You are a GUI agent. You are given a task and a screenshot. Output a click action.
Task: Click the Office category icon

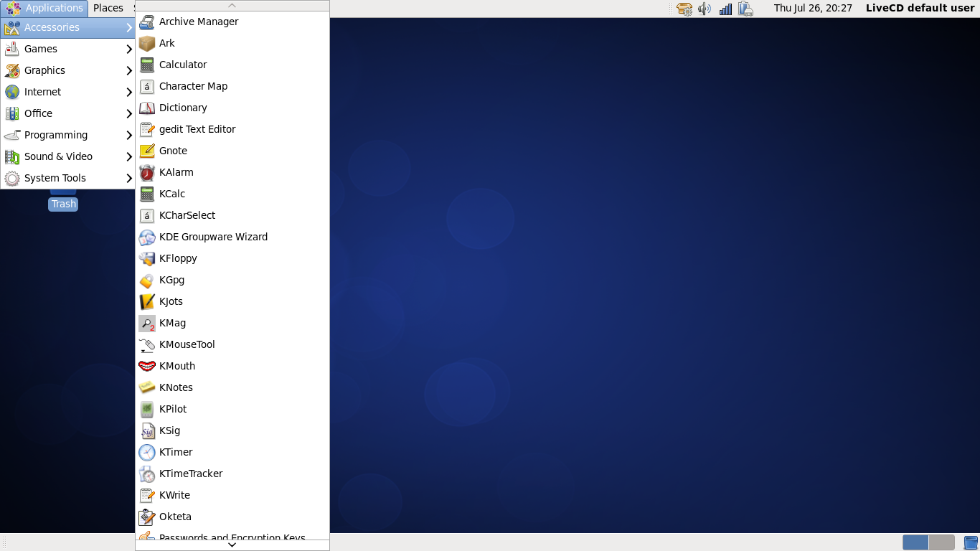[x=12, y=113]
